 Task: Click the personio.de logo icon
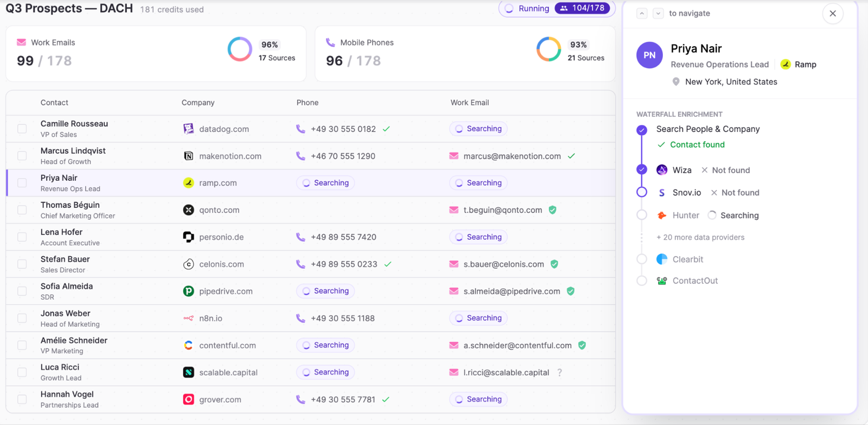188,237
